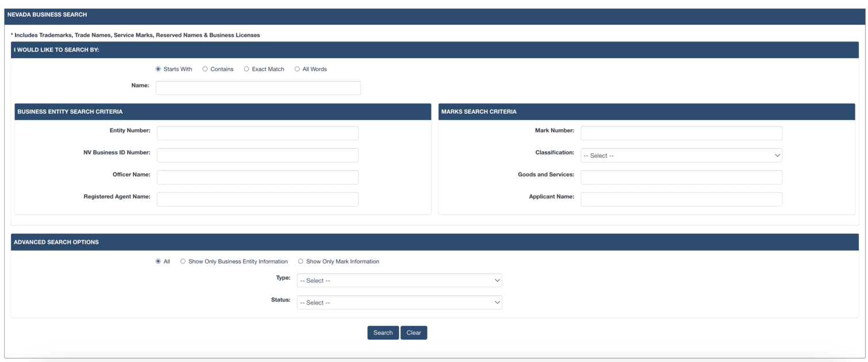Click the NV Business ID Number field
Image resolution: width=868 pixels, height=362 pixels.
(x=257, y=155)
